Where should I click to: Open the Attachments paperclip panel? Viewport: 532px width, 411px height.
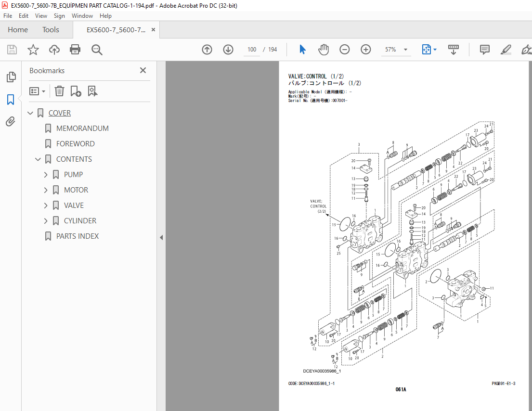tap(11, 122)
